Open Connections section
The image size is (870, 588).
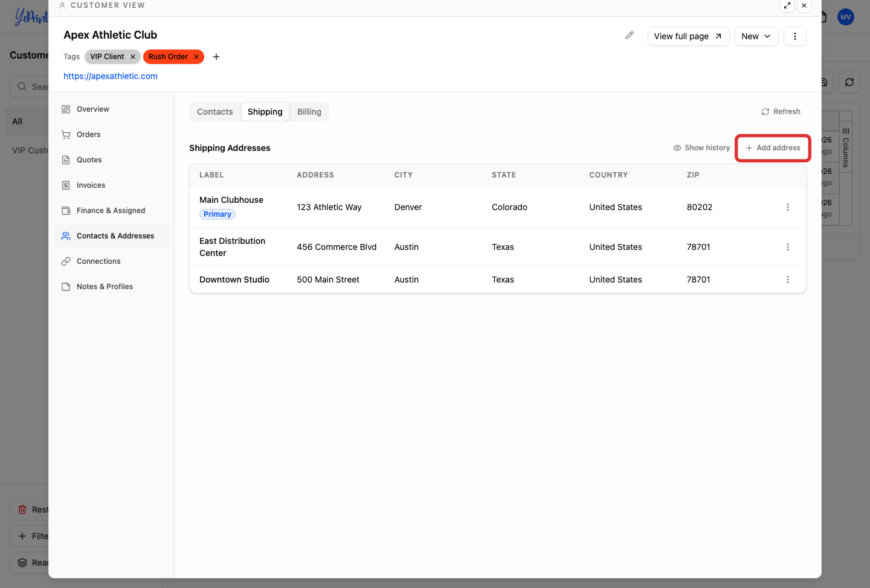[111, 261]
